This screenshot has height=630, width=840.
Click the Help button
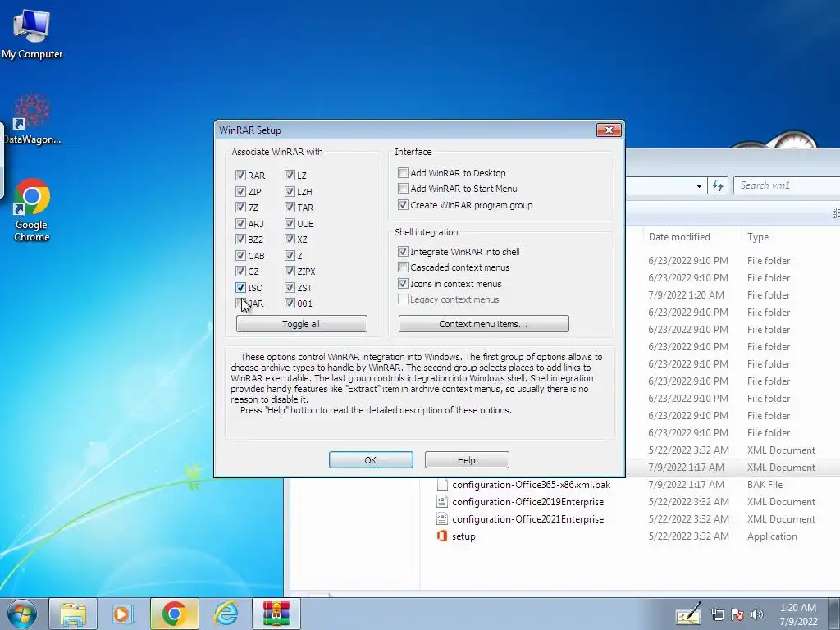tap(467, 459)
